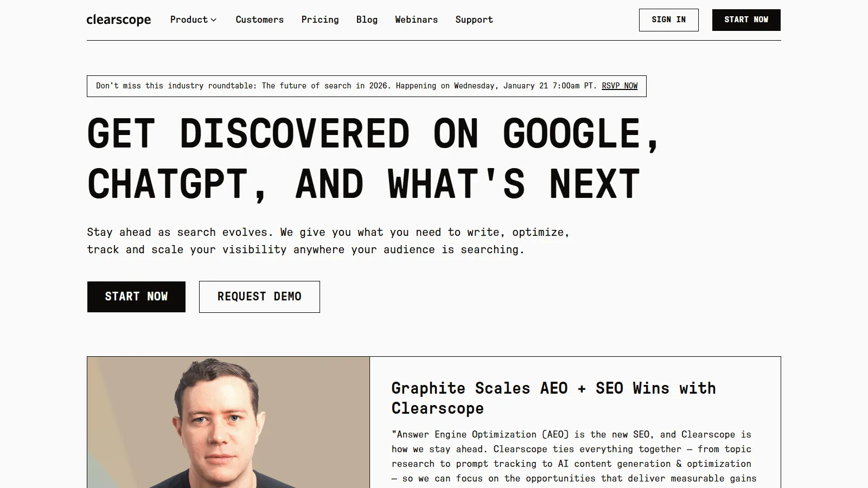Open the Support page

click(474, 20)
